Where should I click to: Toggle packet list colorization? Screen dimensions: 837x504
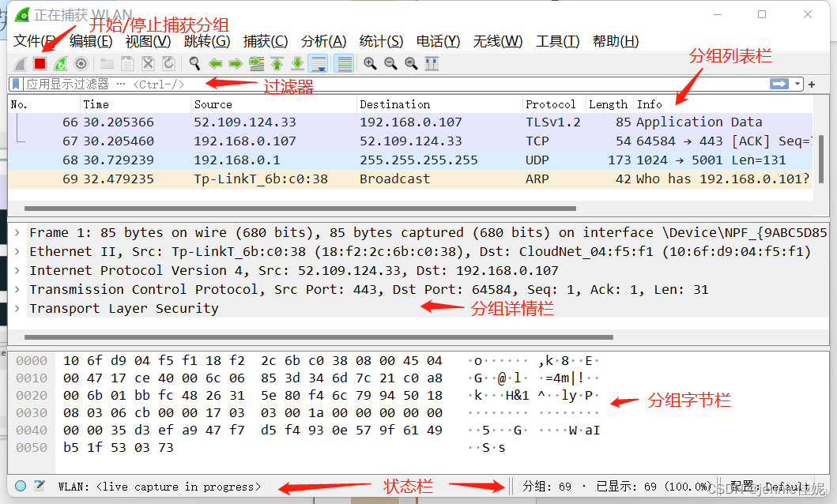tap(345, 64)
